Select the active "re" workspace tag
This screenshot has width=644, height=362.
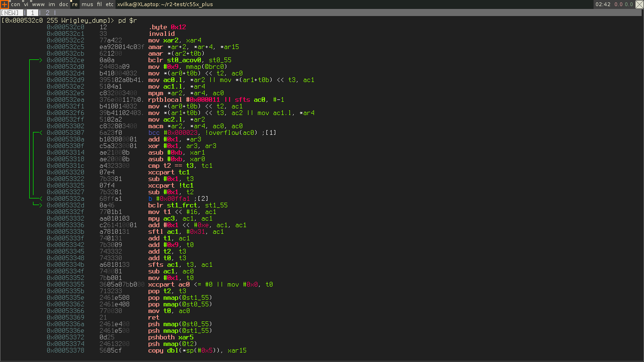pyautogui.click(x=75, y=4)
